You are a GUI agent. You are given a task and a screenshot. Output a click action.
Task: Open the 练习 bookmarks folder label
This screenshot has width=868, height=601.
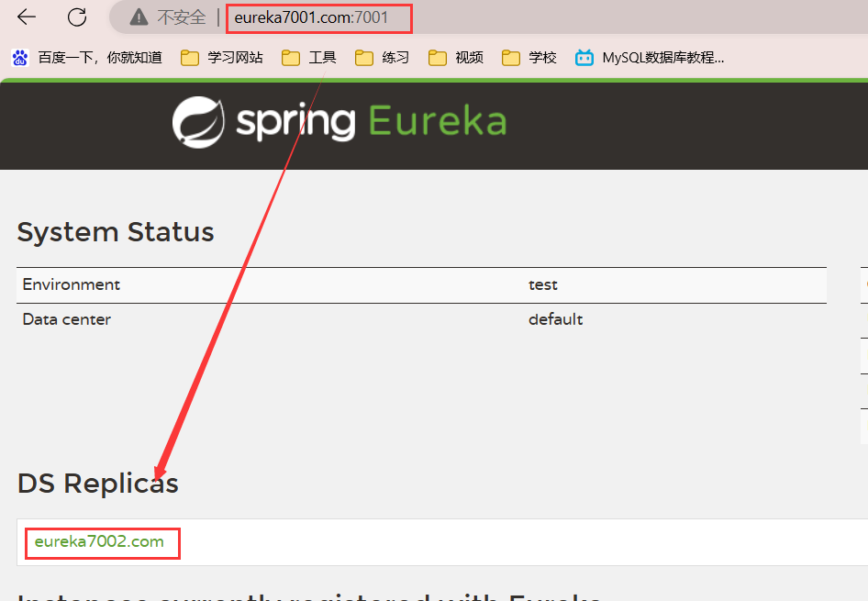pyautogui.click(x=395, y=58)
